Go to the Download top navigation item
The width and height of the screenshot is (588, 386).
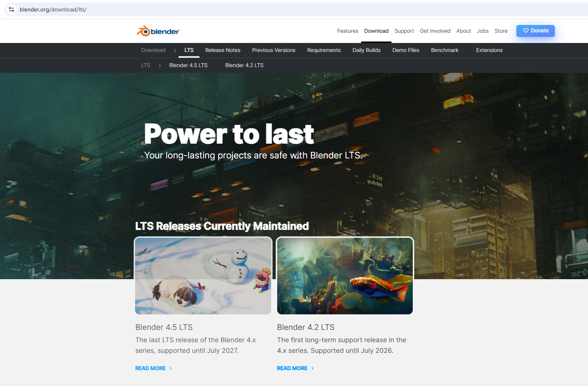click(x=376, y=31)
